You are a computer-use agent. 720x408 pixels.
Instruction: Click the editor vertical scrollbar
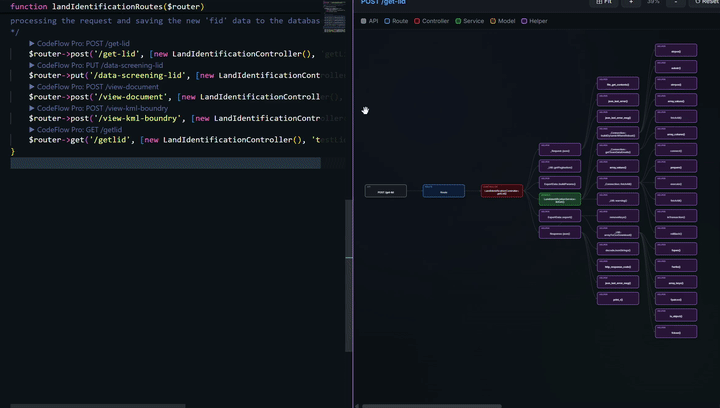point(349,275)
